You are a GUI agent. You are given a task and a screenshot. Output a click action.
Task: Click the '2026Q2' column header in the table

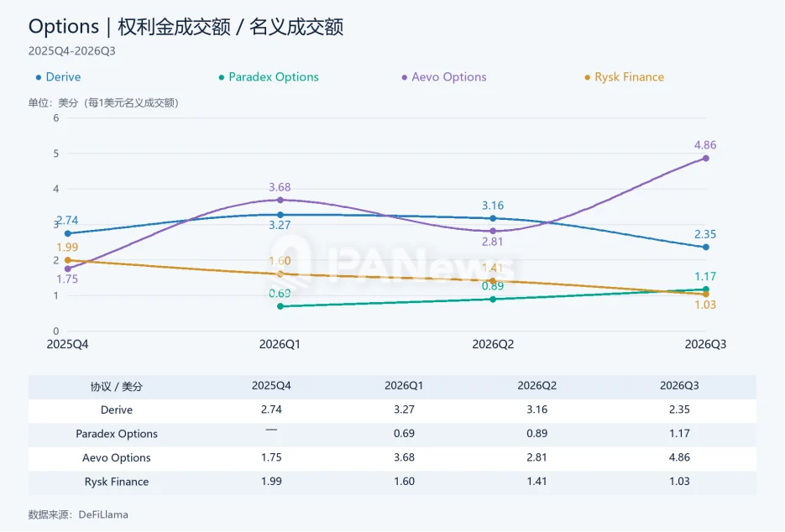coord(537,386)
